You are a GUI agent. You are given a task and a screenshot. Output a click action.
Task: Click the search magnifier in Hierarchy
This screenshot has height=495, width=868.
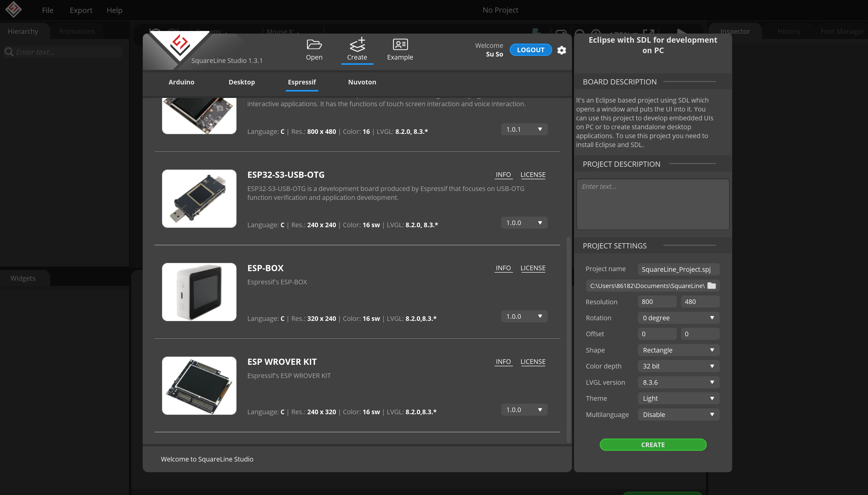coord(9,52)
